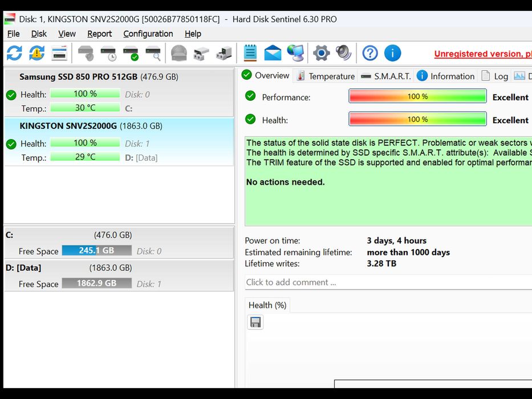Screen dimensions: 532x399
Task: Click the green check beside Samsung Health
Action: click(x=11, y=95)
